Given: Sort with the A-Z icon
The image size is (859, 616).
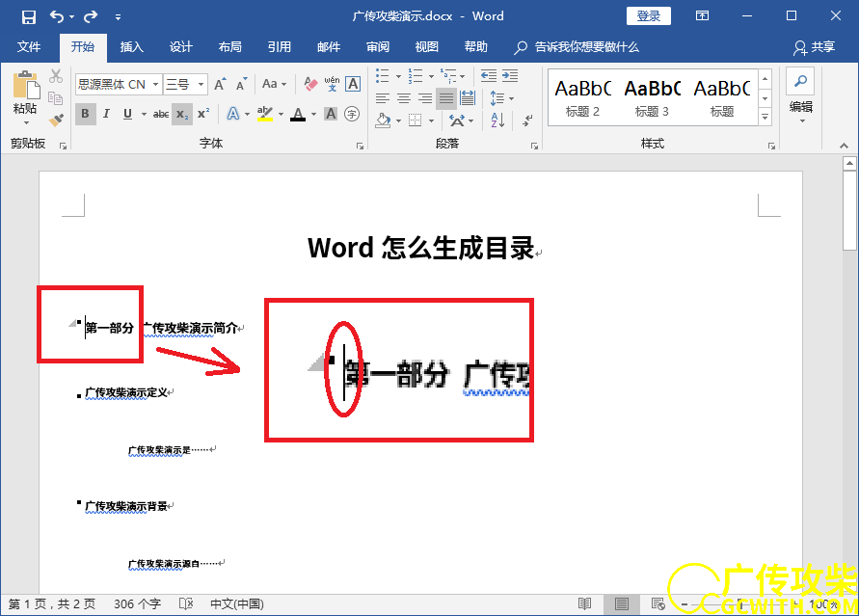Looking at the screenshot, I should coord(497,120).
